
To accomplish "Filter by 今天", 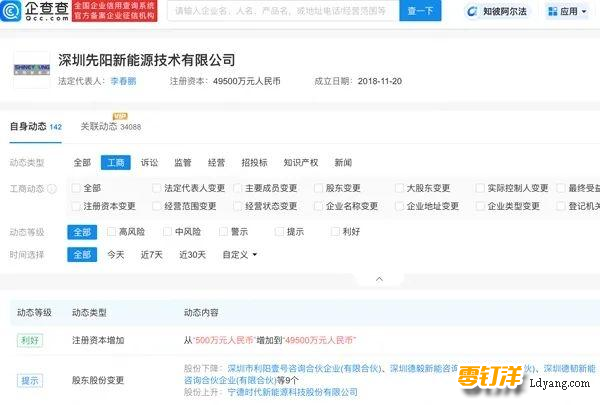I will pyautogui.click(x=116, y=255).
